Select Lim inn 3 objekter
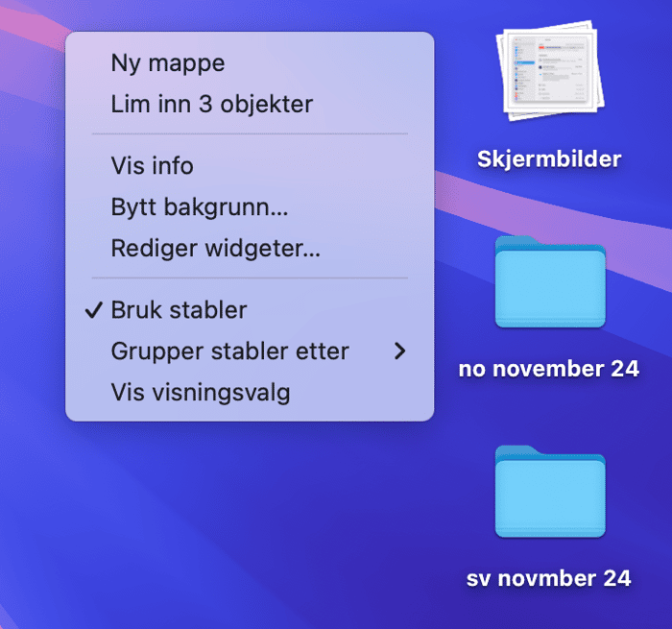The height and width of the screenshot is (629, 672). (x=250, y=104)
